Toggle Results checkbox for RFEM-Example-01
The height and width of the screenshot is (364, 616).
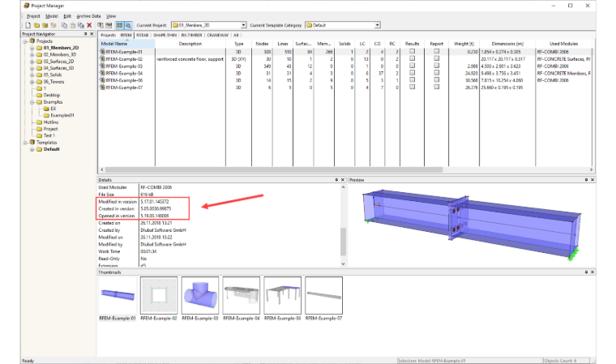pyautogui.click(x=412, y=51)
